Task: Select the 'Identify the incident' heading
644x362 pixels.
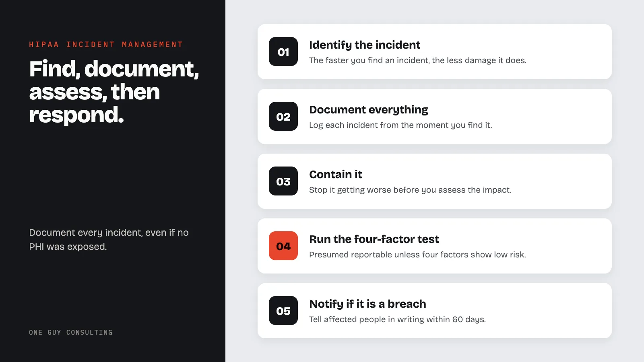Action: [x=365, y=45]
